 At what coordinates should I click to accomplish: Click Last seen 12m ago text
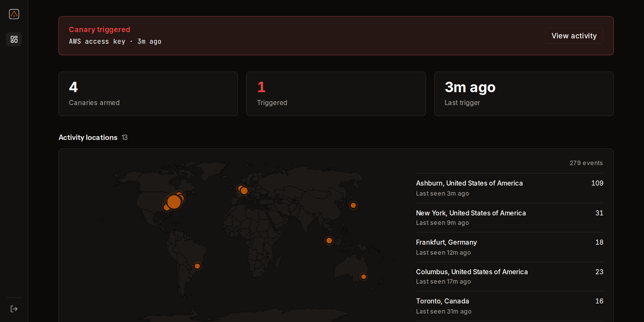pos(443,253)
